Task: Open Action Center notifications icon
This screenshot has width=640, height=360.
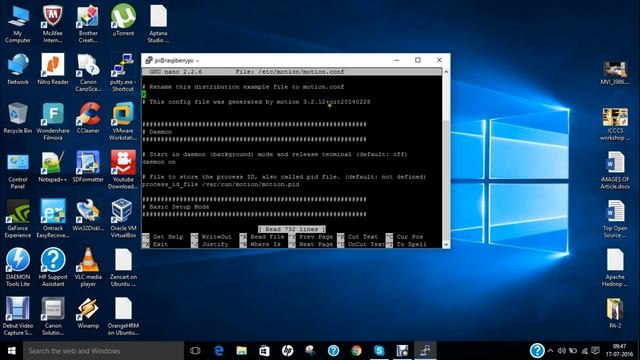Action: pos(596,351)
